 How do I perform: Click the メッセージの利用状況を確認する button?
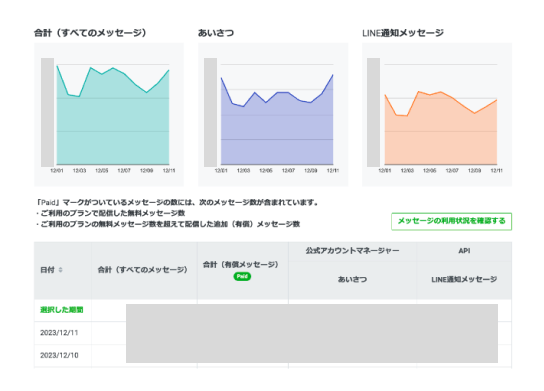click(x=451, y=221)
